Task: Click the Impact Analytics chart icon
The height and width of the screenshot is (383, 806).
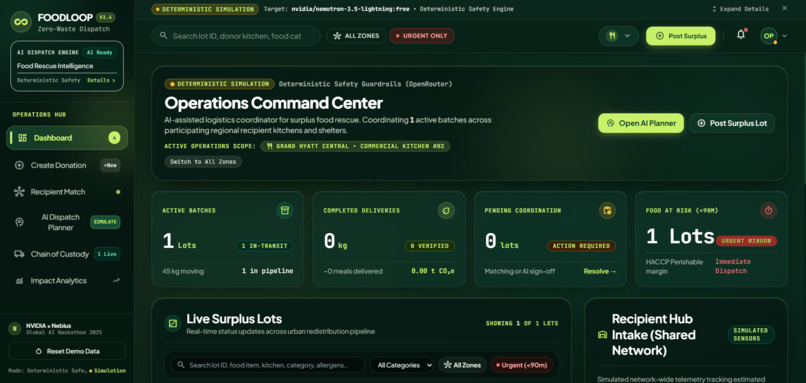Action: coord(19,281)
